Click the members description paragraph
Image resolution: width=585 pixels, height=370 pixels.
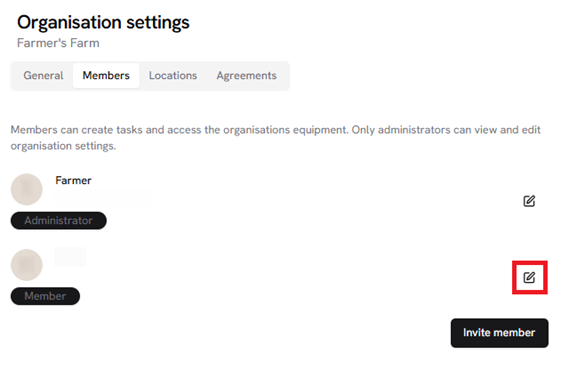(275, 138)
